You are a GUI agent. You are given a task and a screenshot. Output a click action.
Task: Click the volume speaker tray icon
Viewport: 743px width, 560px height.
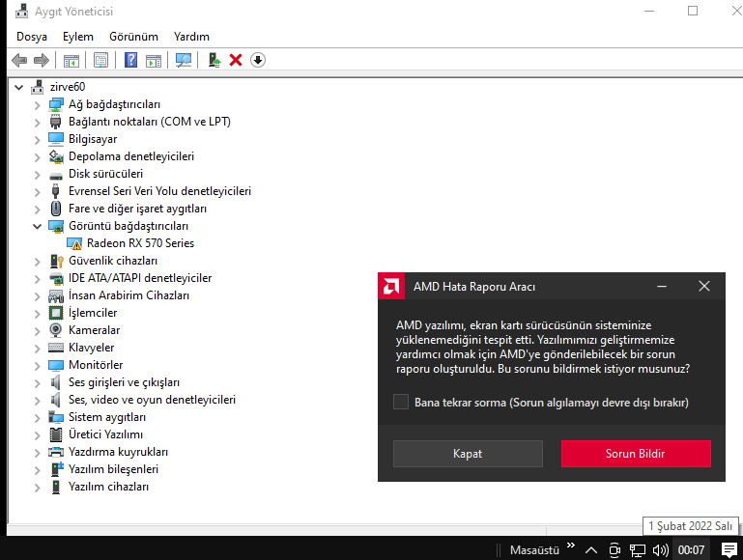661,550
